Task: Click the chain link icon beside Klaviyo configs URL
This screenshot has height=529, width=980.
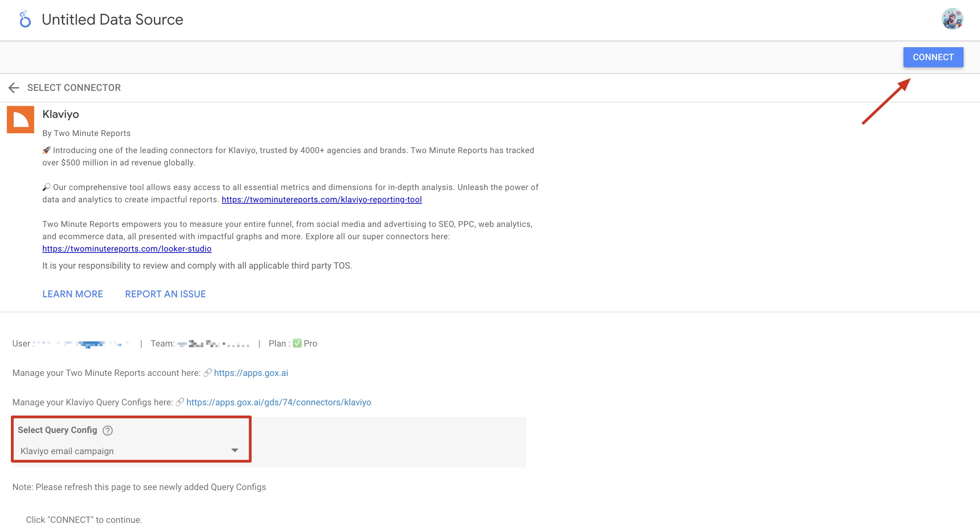Action: click(180, 402)
